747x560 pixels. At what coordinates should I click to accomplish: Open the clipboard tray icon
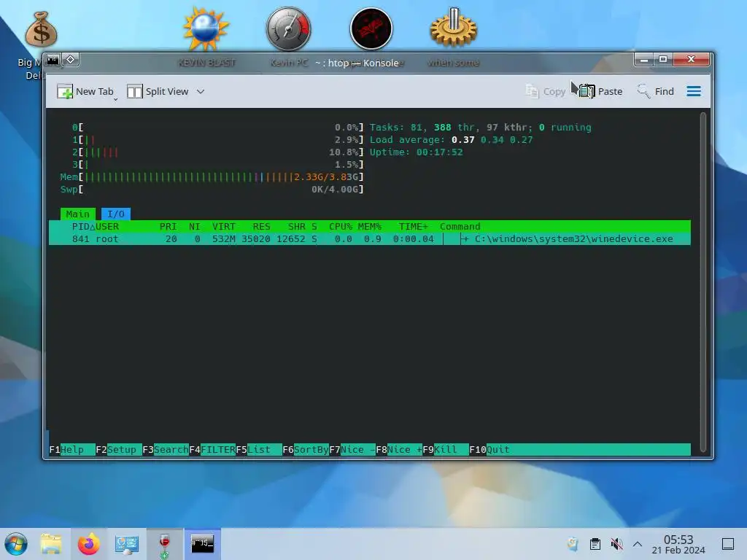pyautogui.click(x=595, y=544)
